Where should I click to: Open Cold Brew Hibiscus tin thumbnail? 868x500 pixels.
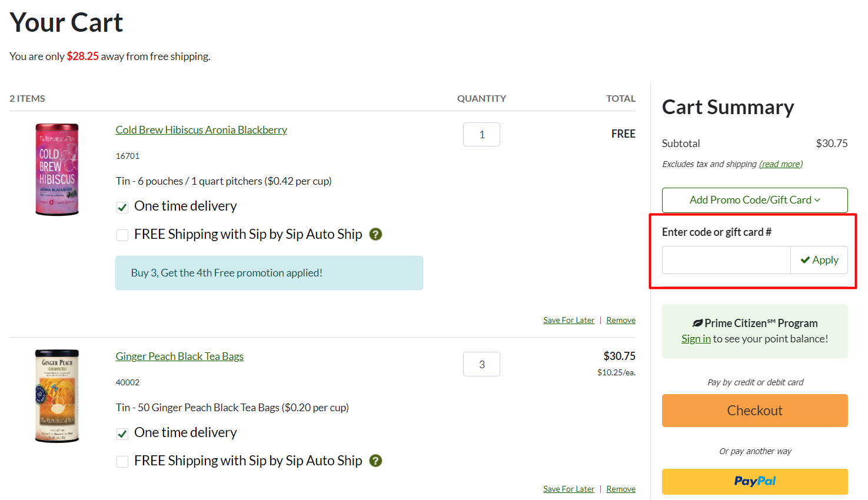(57, 169)
